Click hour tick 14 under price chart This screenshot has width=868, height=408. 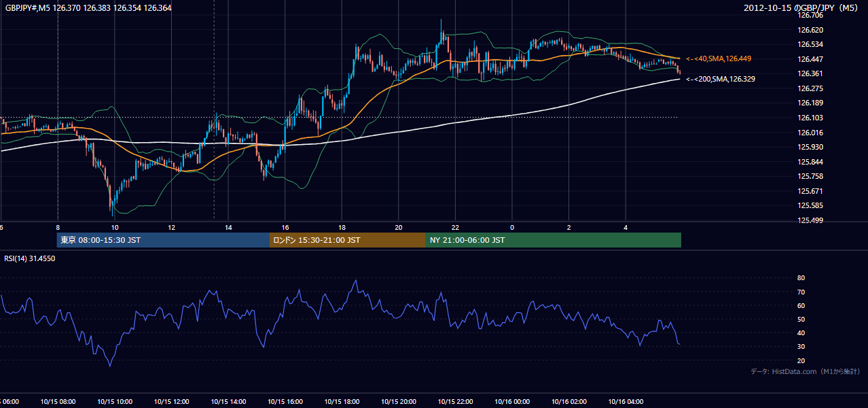coord(228,228)
